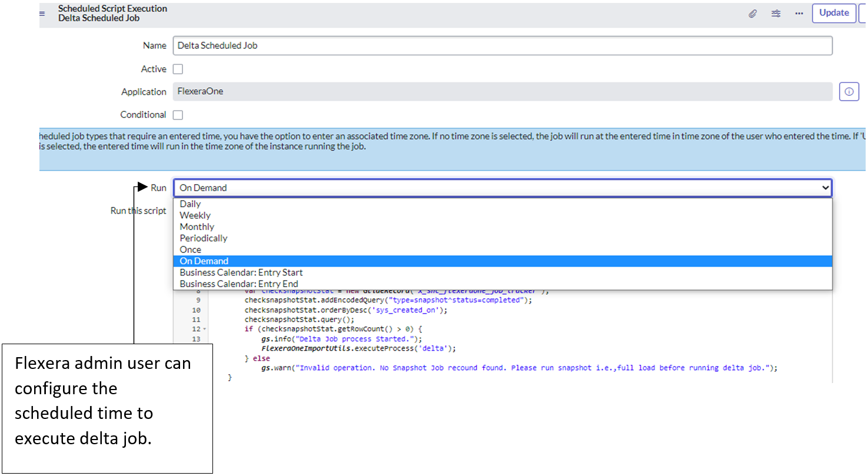Pick Monthly from the Run dropdown list
868x476 pixels.
coord(197,227)
